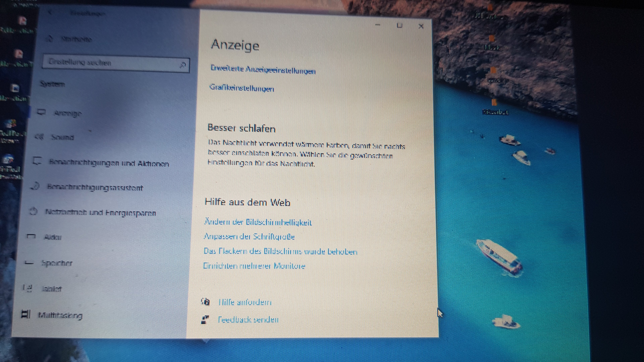This screenshot has width=644, height=362.
Task: Click the Multitasking icon
Action: (25, 314)
